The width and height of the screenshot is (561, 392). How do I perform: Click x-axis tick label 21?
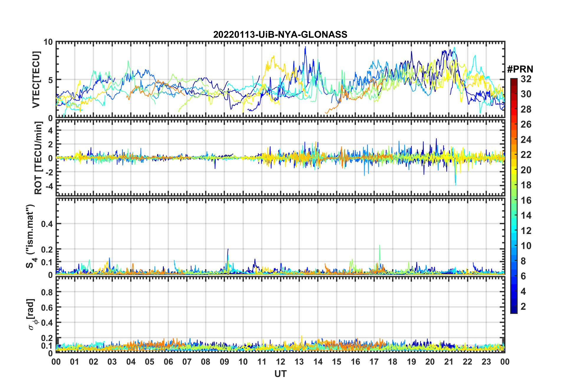(x=449, y=362)
